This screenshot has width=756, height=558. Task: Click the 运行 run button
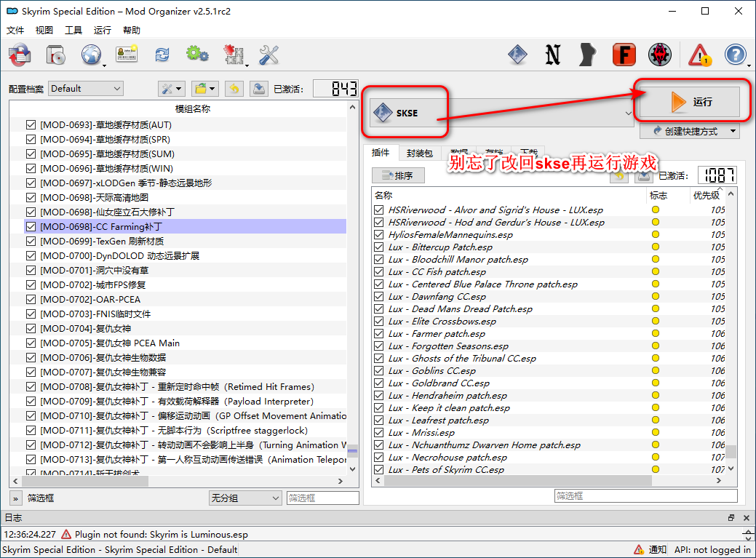690,103
